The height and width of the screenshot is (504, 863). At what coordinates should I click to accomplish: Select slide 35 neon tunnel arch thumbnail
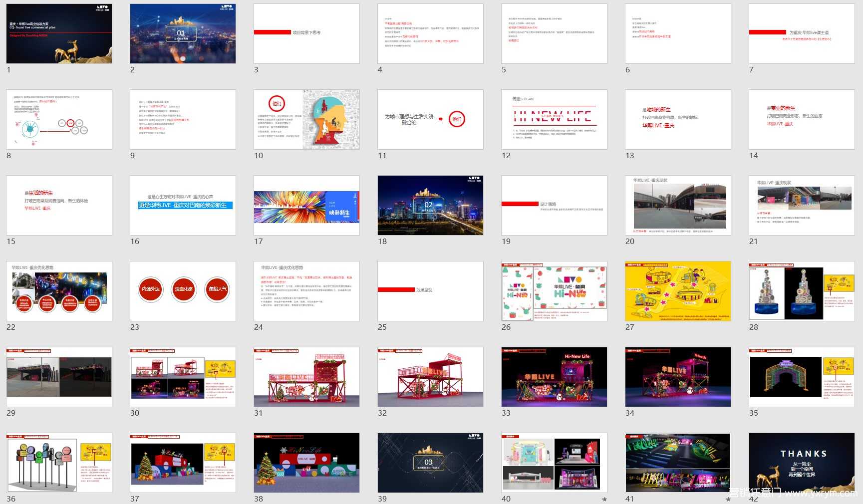[802, 377]
